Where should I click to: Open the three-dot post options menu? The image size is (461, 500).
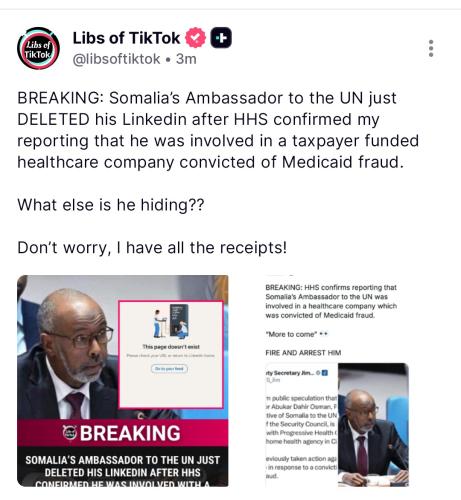point(431,49)
